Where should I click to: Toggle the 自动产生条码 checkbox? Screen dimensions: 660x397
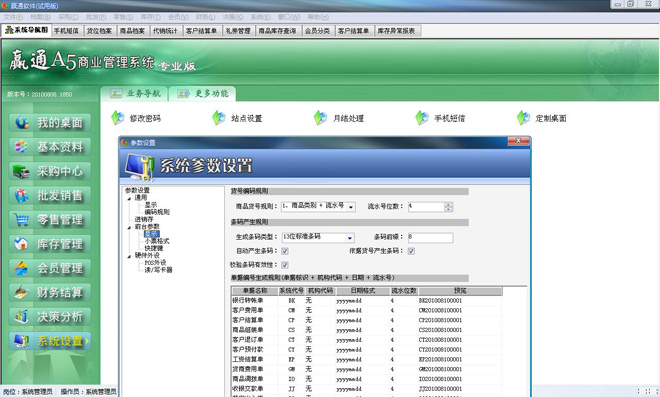[285, 251]
